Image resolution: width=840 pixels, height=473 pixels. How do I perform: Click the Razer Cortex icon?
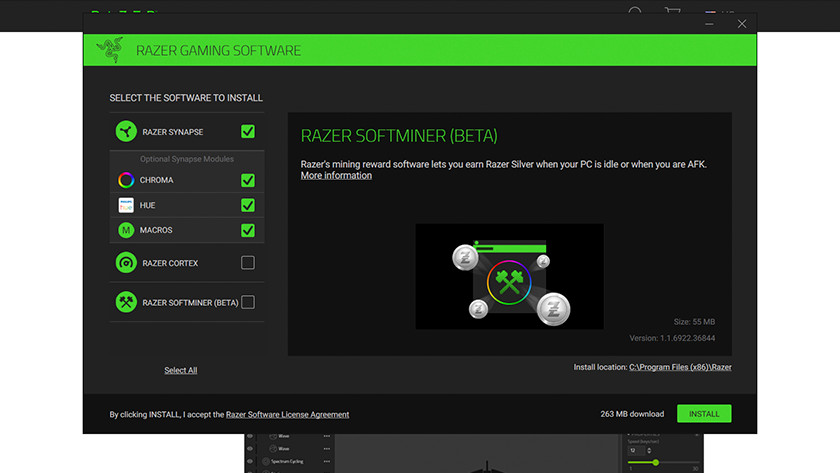(x=126, y=263)
